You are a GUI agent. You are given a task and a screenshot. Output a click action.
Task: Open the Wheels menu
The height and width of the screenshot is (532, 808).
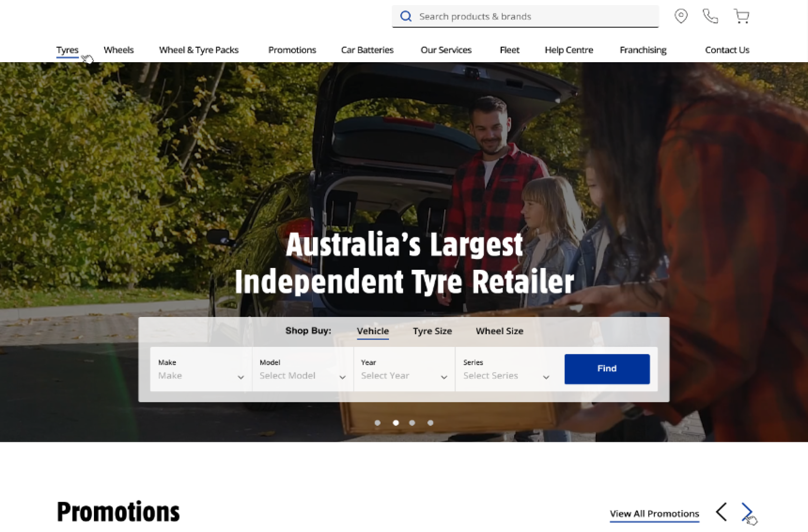[119, 50]
